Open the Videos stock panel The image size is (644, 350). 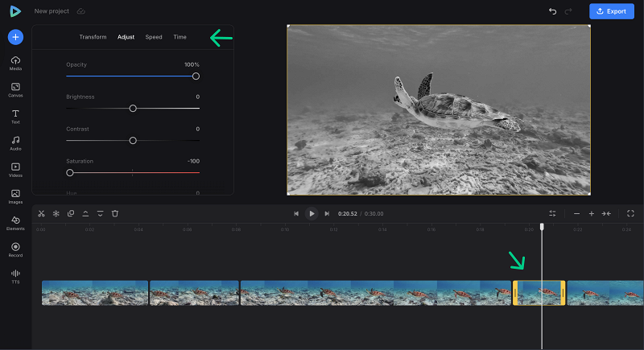(x=15, y=170)
